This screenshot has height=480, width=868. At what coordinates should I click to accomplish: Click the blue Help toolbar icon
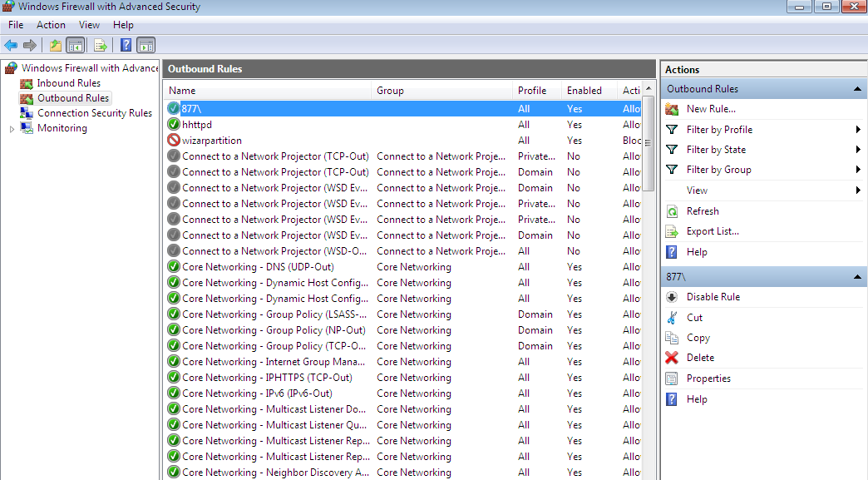pyautogui.click(x=126, y=46)
